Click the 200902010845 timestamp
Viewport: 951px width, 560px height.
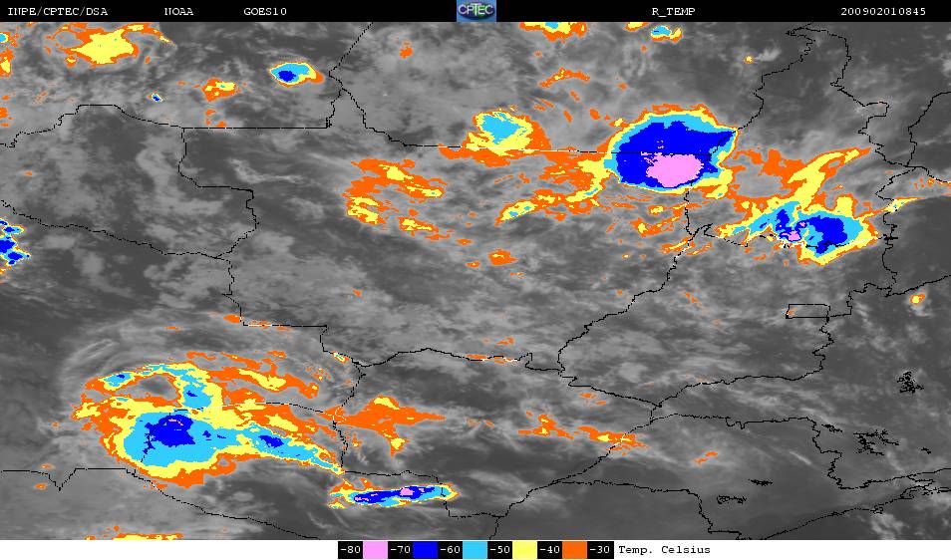(883, 12)
